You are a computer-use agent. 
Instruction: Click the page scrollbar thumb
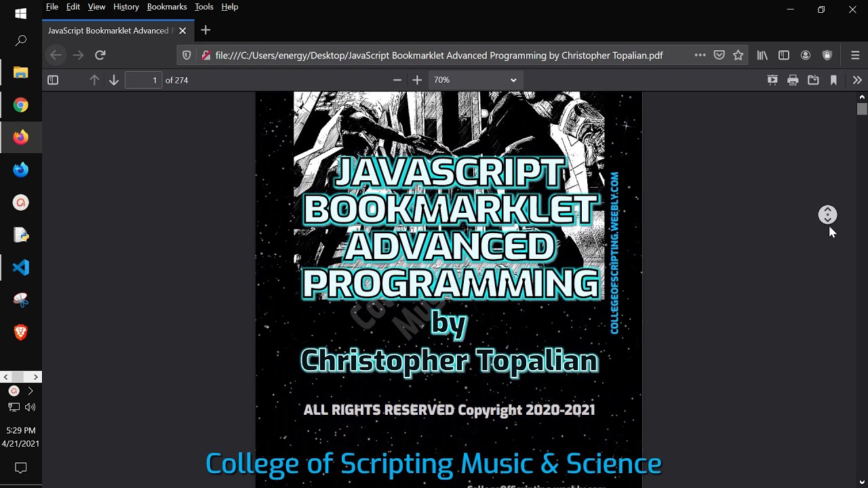[x=862, y=108]
